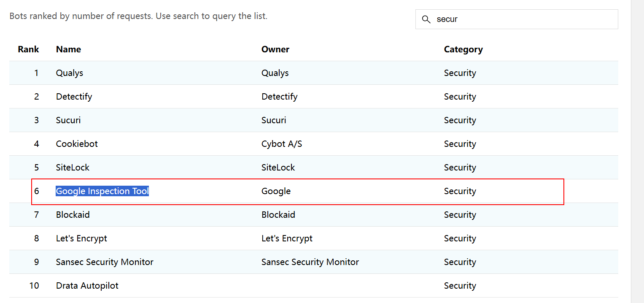644x303 pixels.
Task: Click the Category column header
Action: (x=463, y=49)
